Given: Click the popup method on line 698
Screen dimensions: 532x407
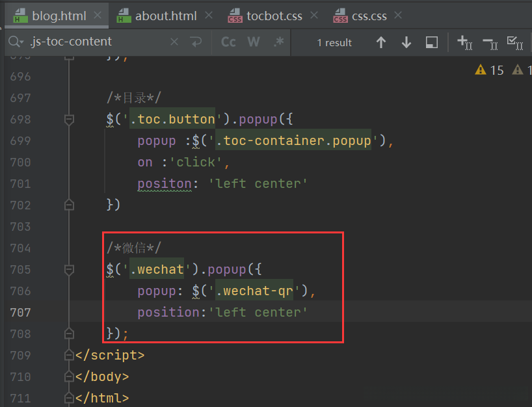Looking at the screenshot, I should (x=258, y=120).
